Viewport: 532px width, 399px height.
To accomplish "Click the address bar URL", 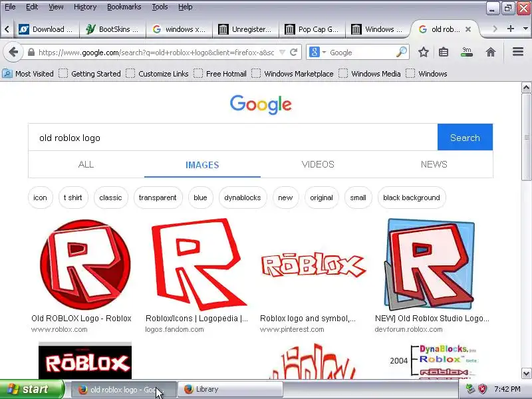I will coord(156,53).
